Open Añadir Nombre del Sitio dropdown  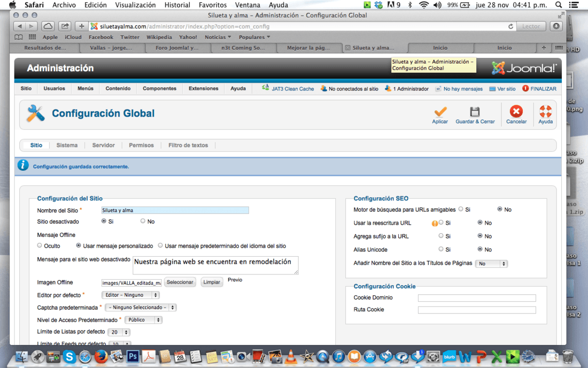(491, 264)
